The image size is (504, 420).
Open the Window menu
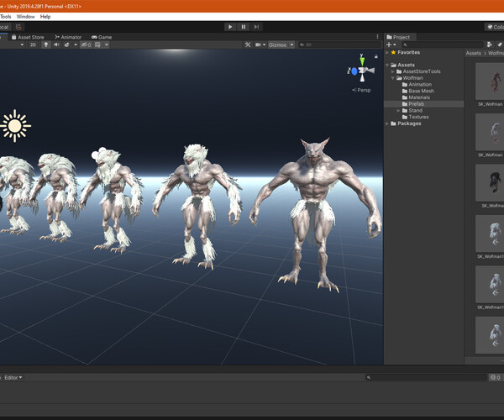click(x=26, y=17)
